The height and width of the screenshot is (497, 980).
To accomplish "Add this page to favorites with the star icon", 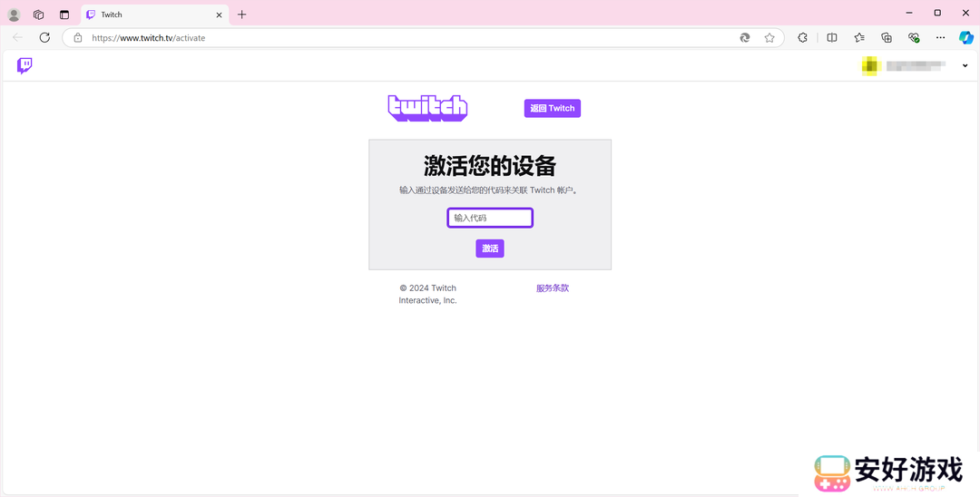I will coord(769,38).
